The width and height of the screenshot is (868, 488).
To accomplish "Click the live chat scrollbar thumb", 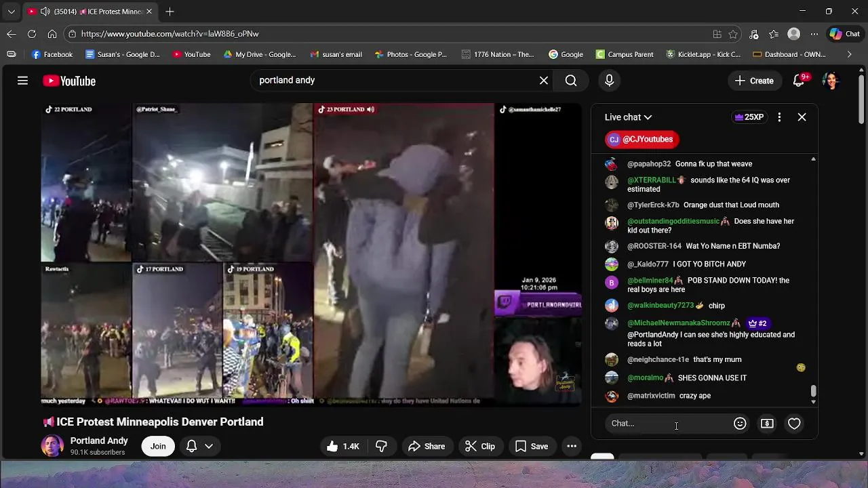I will 813,391.
